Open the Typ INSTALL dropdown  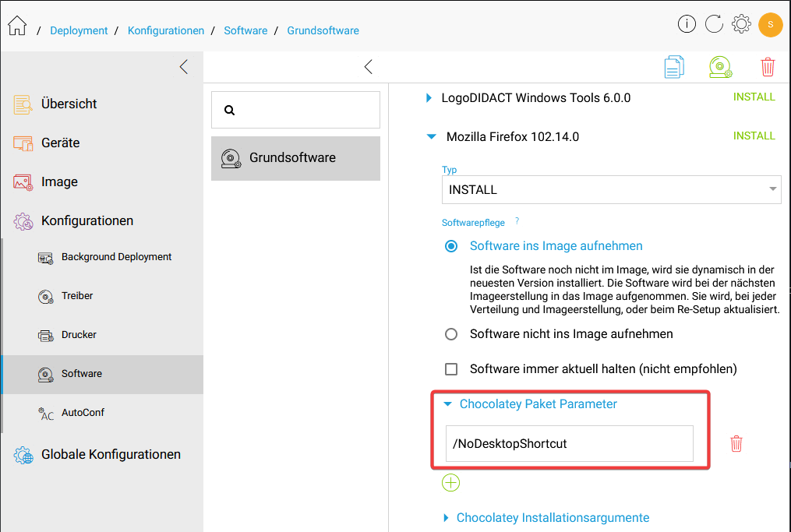[x=612, y=189]
